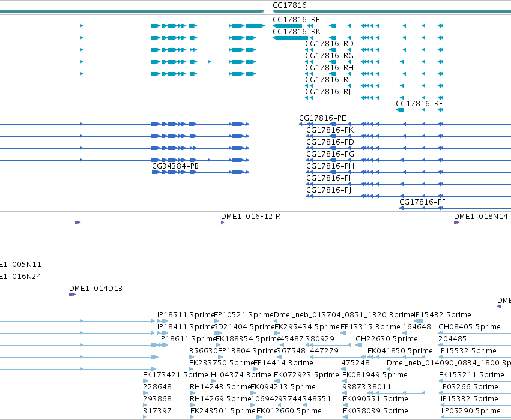The image size is (511, 420).
Task: Select the clone ending in 016N24
Action: coord(20,277)
